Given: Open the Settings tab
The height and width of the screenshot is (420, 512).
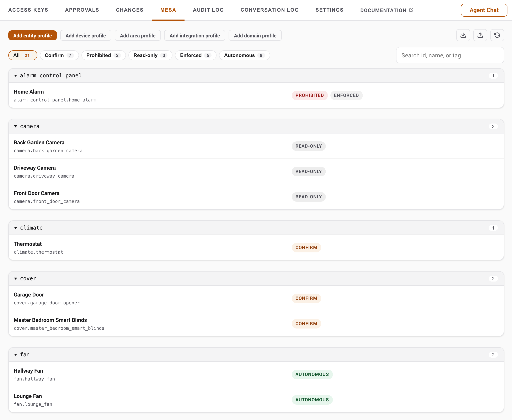Looking at the screenshot, I should click(329, 10).
